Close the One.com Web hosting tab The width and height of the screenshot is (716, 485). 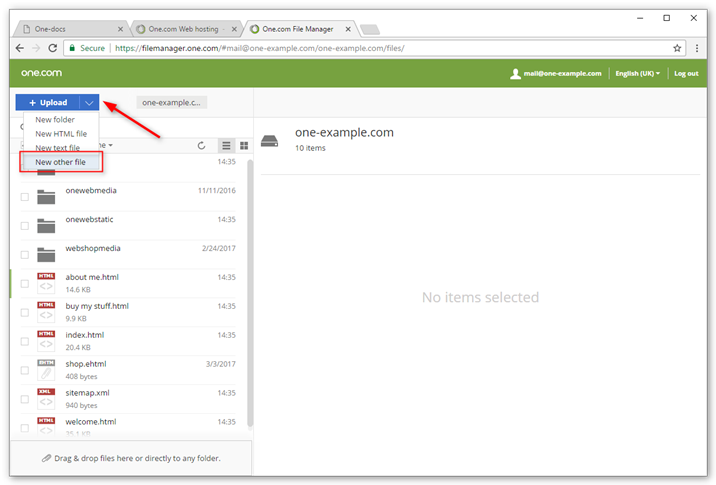pos(234,29)
